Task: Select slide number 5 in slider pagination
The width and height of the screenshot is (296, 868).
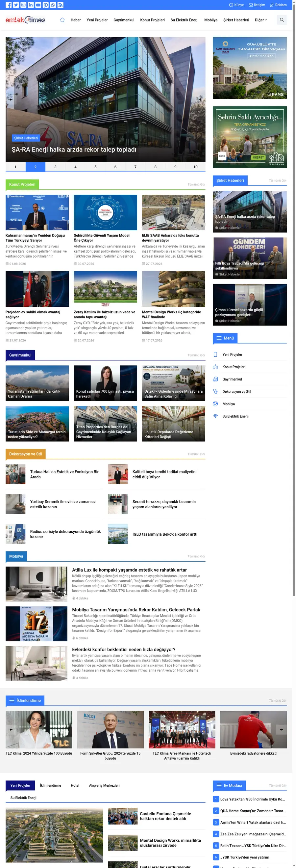Action: pyautogui.click(x=95, y=167)
